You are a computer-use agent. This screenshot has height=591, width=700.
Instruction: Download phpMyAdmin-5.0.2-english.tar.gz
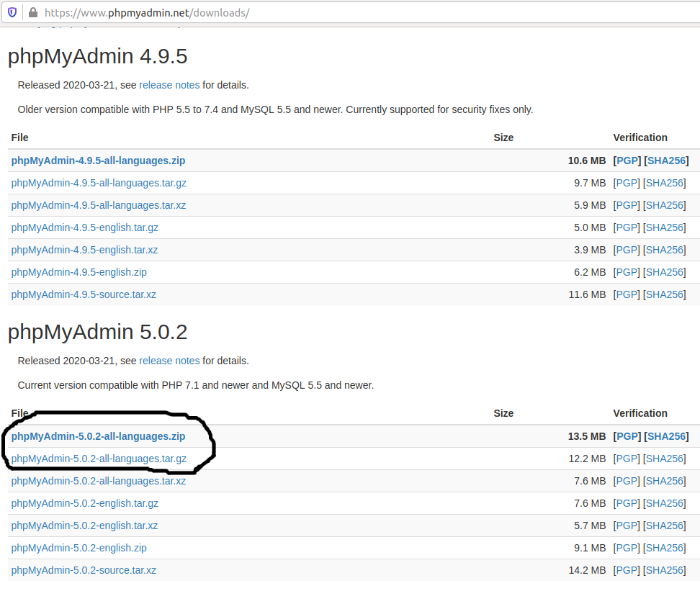click(84, 503)
